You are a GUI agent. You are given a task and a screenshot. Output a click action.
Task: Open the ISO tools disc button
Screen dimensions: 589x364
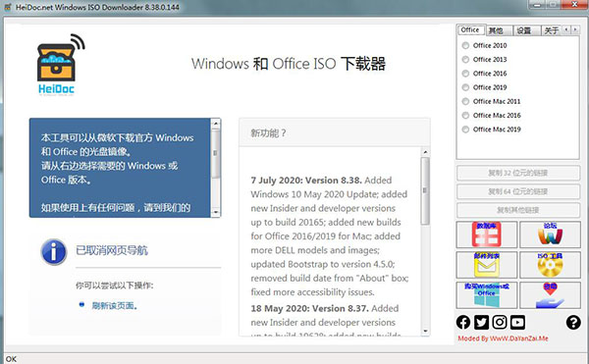(550, 265)
